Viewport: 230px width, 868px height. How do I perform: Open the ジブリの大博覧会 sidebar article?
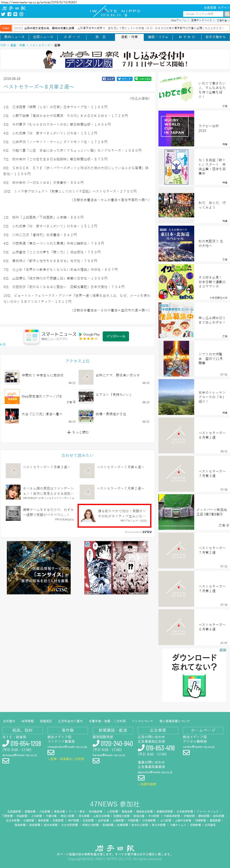click(194, 358)
